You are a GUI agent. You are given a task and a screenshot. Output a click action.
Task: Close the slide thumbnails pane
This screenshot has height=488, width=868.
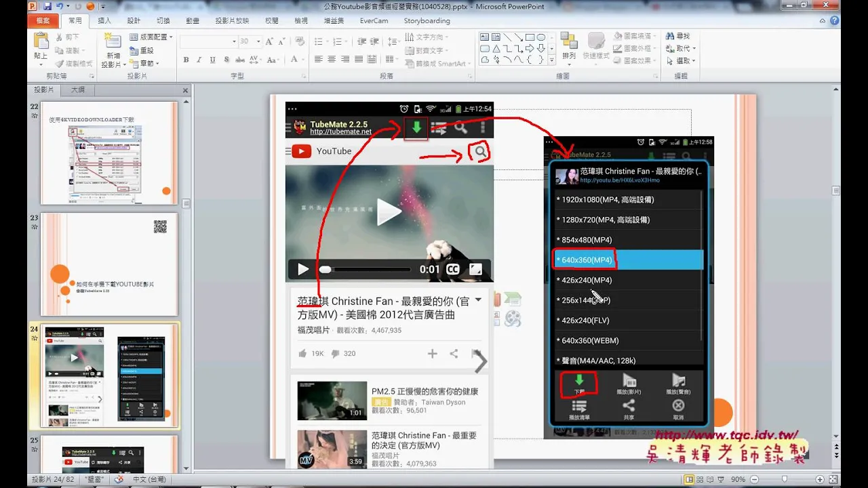(185, 90)
